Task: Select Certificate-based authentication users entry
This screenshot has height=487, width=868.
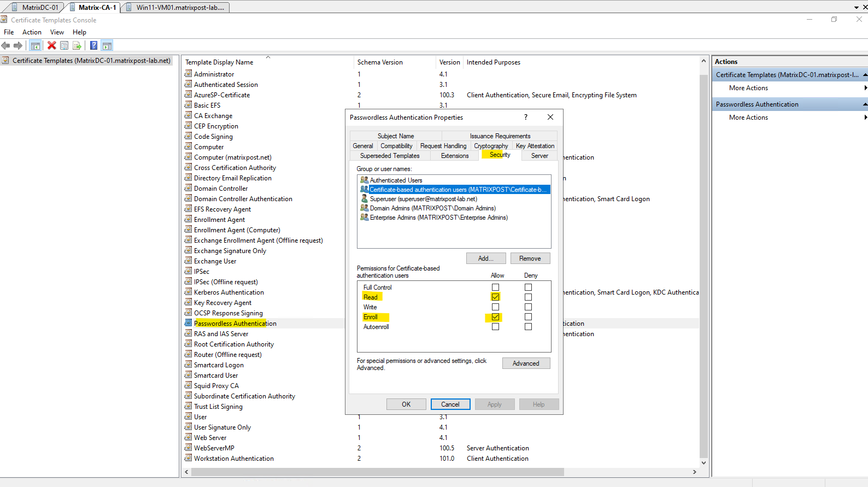Action: coord(454,190)
